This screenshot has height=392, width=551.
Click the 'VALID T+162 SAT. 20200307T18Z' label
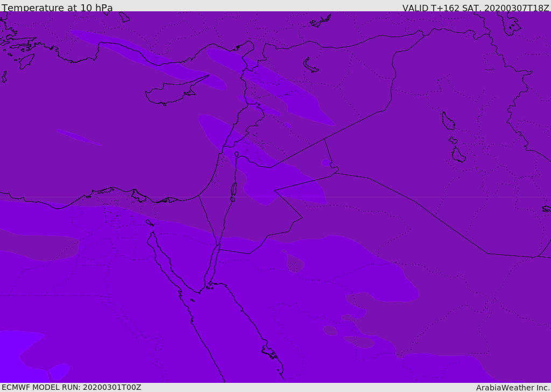[476, 8]
